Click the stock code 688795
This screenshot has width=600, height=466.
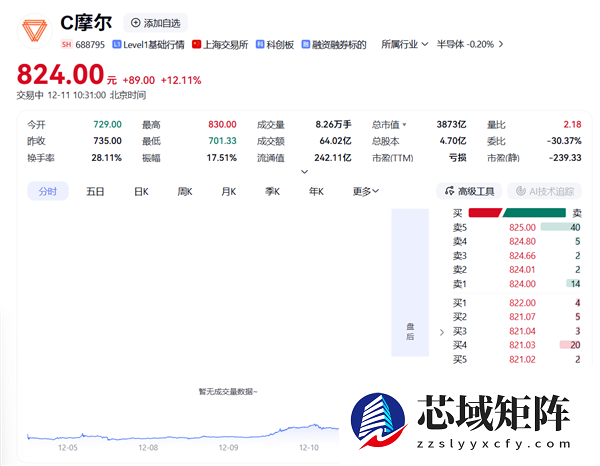tap(90, 44)
